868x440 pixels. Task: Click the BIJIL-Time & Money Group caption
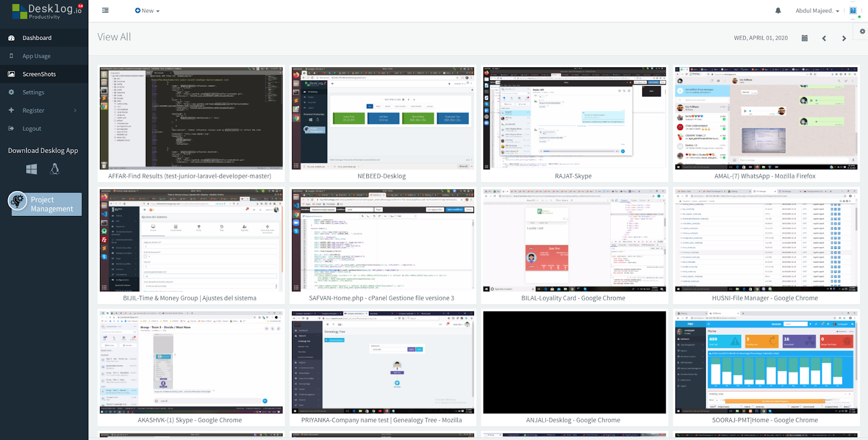click(x=190, y=298)
